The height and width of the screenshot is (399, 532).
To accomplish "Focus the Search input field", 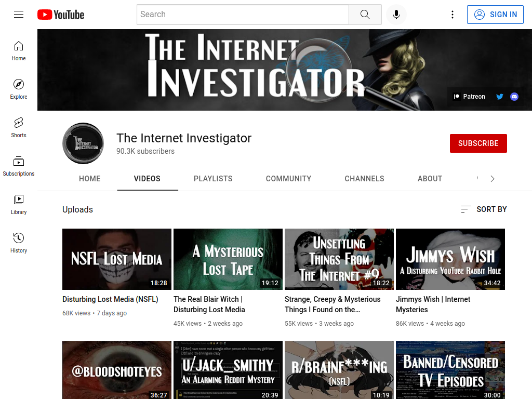I will (243, 15).
